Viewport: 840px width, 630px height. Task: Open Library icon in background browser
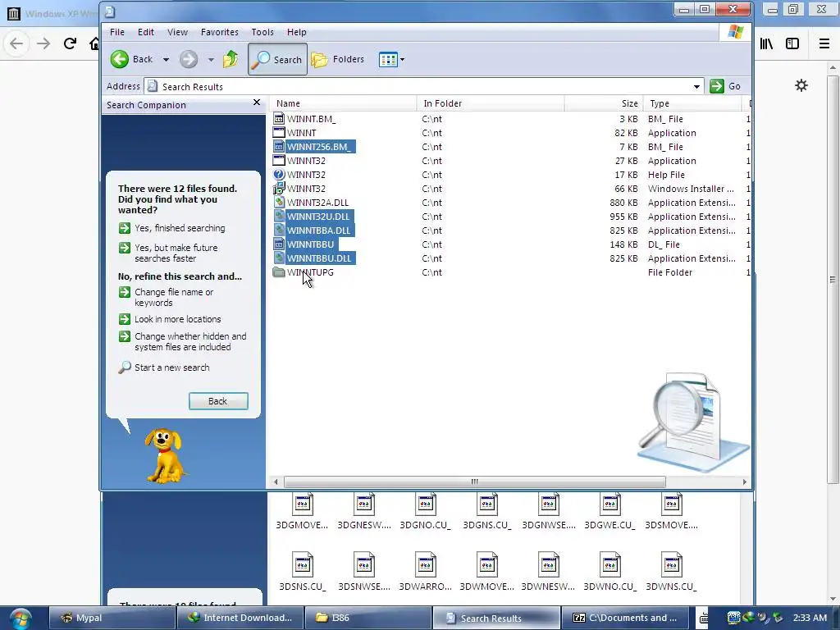pos(767,43)
